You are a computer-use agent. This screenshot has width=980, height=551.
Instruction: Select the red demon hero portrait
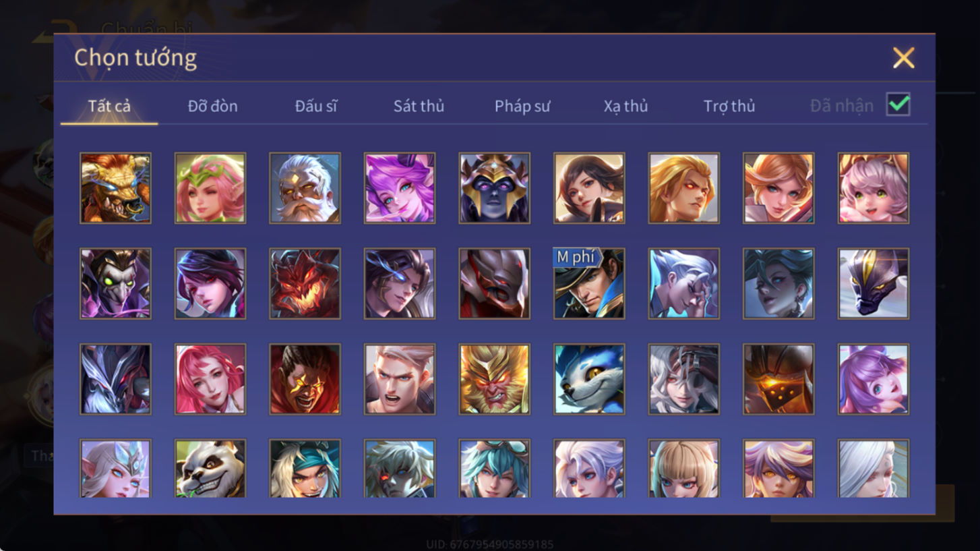305,283
